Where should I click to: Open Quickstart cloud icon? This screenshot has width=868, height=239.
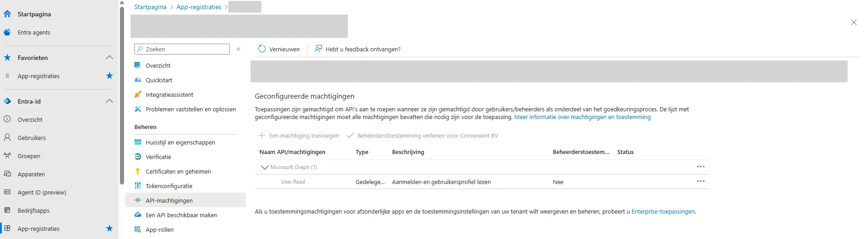pyautogui.click(x=138, y=80)
